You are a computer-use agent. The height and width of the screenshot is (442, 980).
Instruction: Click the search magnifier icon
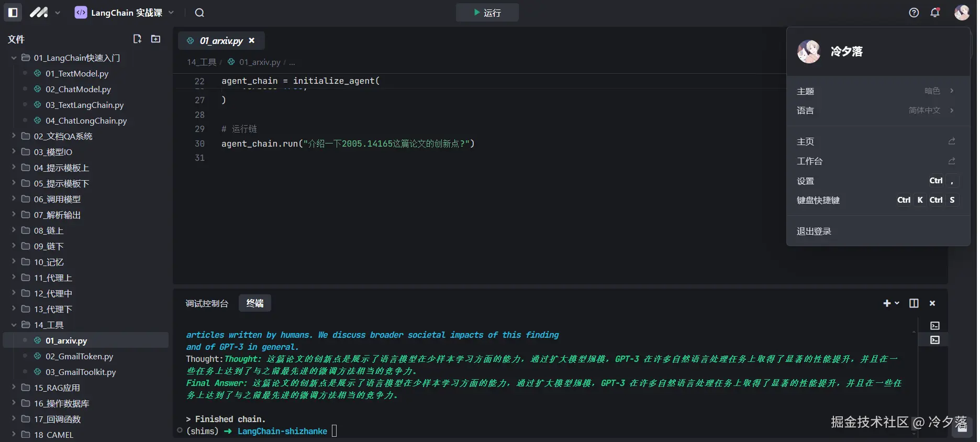(x=199, y=13)
